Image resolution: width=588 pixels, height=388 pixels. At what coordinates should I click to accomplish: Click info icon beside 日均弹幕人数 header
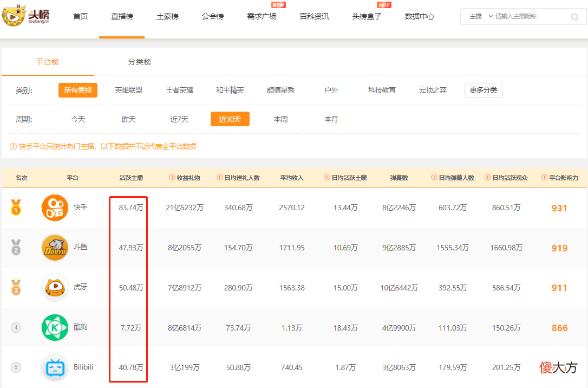click(x=434, y=178)
